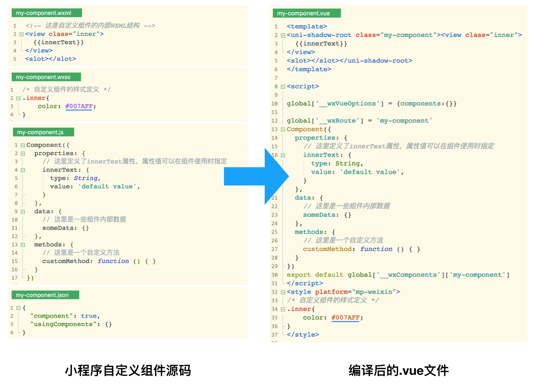Click the </style> closing tag in my-component.vue

point(303,335)
